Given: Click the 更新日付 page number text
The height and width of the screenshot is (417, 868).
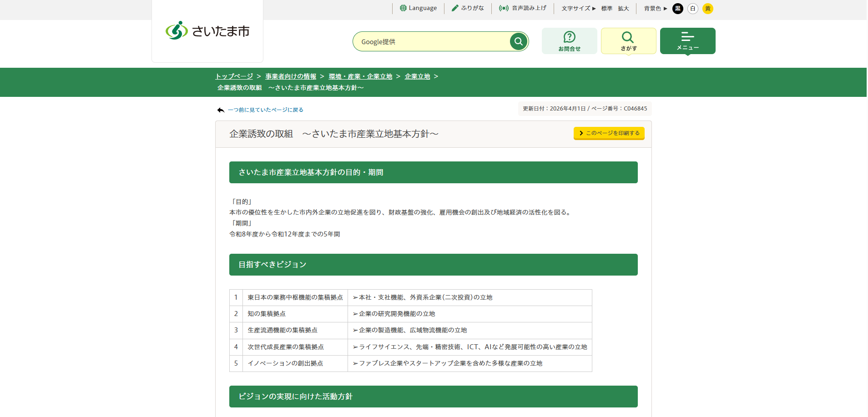Looking at the screenshot, I should click(585, 109).
